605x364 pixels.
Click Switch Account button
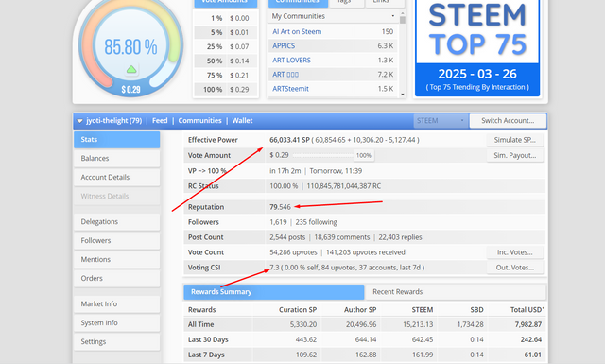(508, 121)
